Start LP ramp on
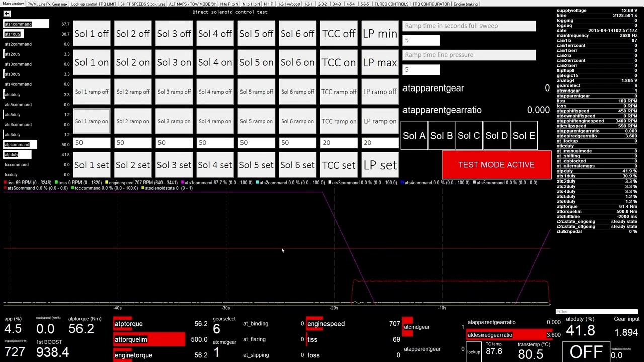The height and width of the screenshot is (362, 644). 380,121
